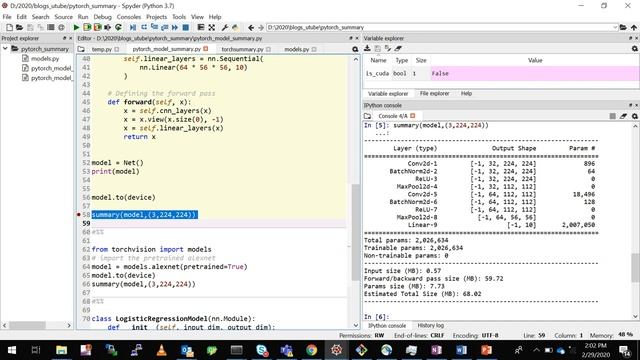The height and width of the screenshot is (360, 640).
Task: Click line 62 torchvision import statement
Action: pyautogui.click(x=151, y=249)
